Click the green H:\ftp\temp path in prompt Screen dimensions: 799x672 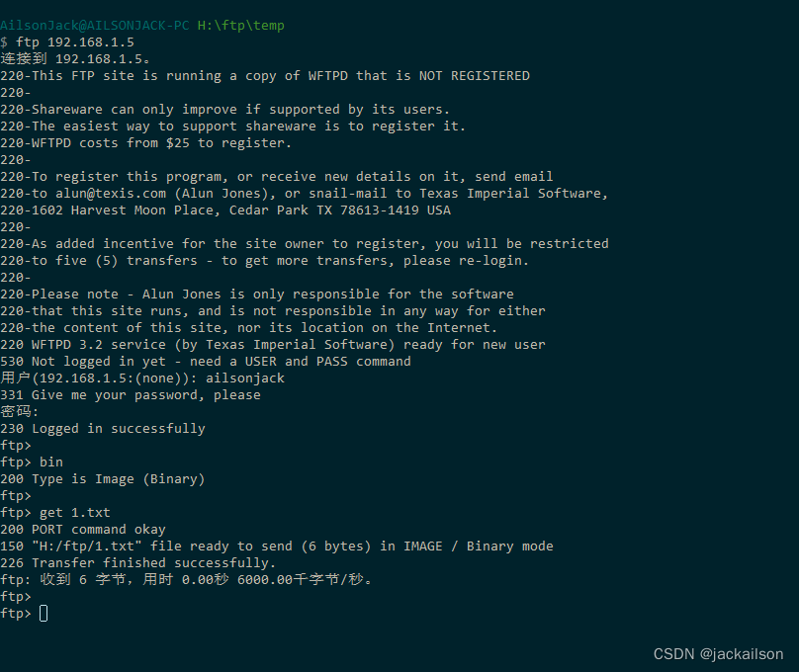241,26
